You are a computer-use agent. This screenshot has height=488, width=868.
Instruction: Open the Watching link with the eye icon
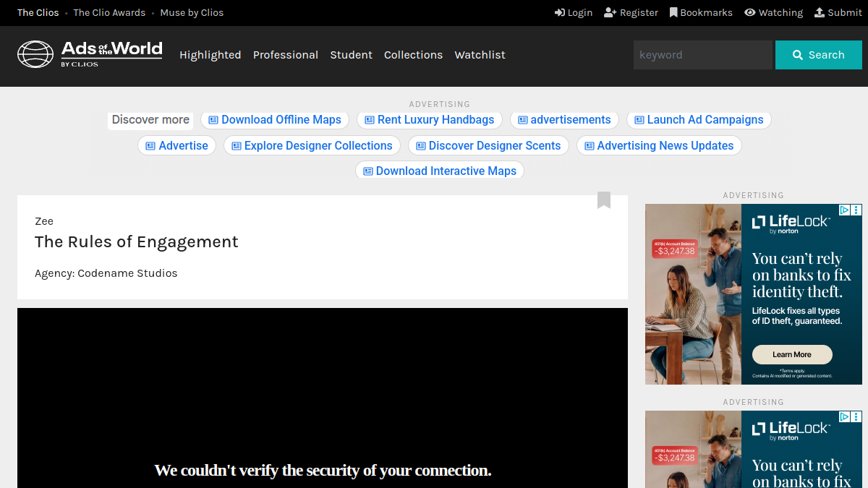point(773,12)
